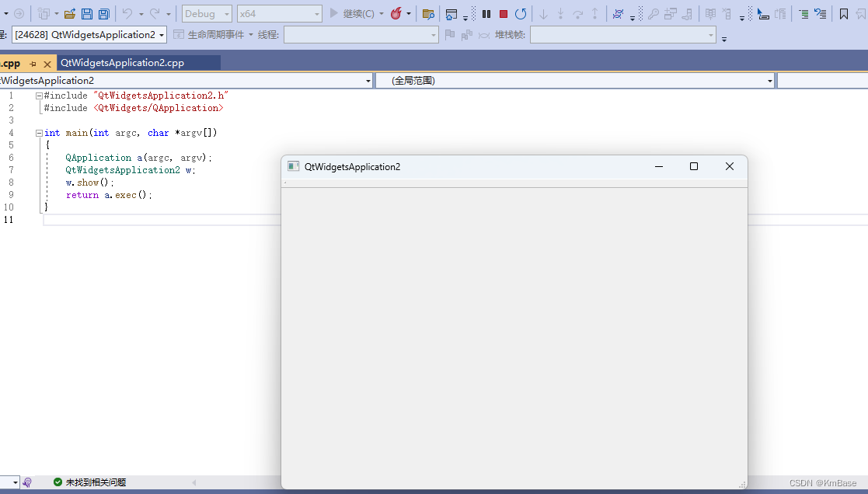Stop debugging with the red square icon
The width and height of the screenshot is (868, 494).
tap(504, 13)
